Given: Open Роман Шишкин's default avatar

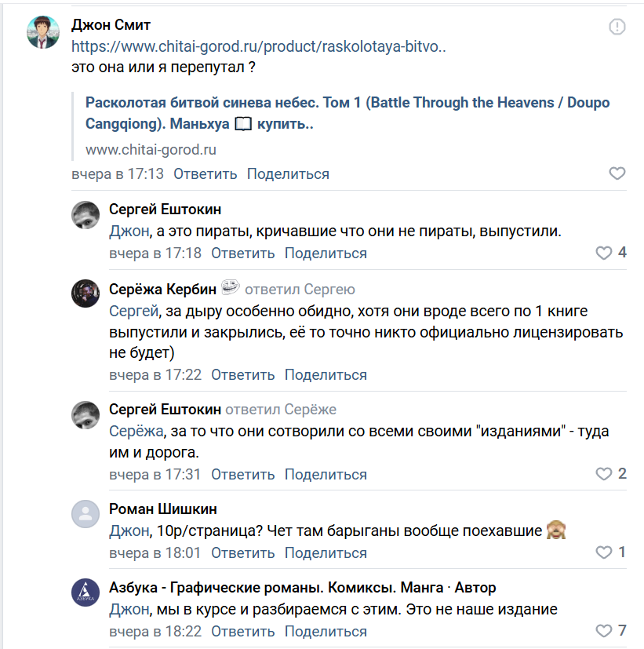Looking at the screenshot, I should pos(86,514).
